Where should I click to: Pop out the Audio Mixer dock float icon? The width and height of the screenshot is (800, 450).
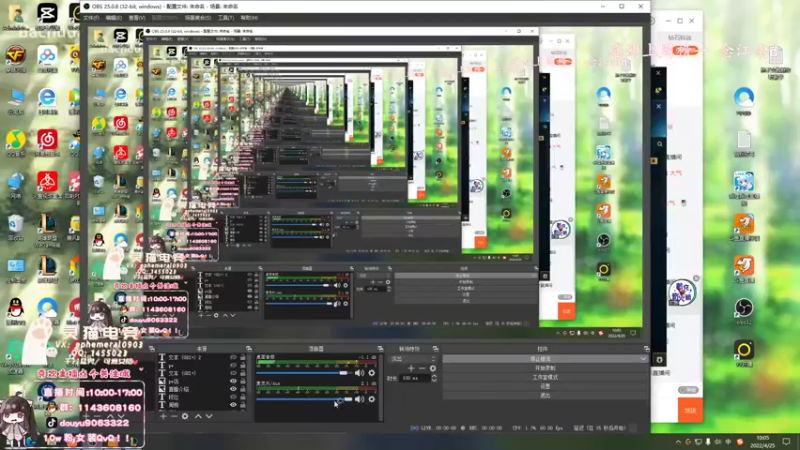pos(380,349)
